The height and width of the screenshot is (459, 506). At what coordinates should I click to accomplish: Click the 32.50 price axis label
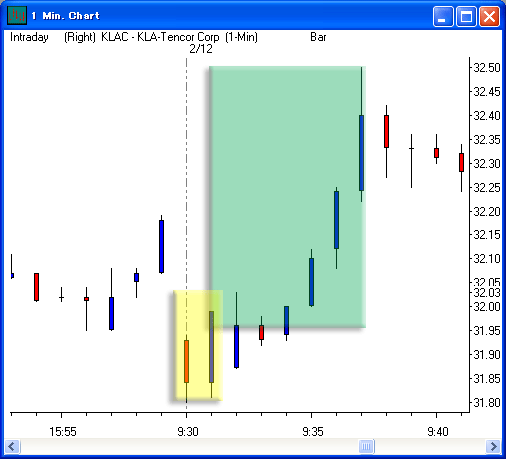[487, 68]
